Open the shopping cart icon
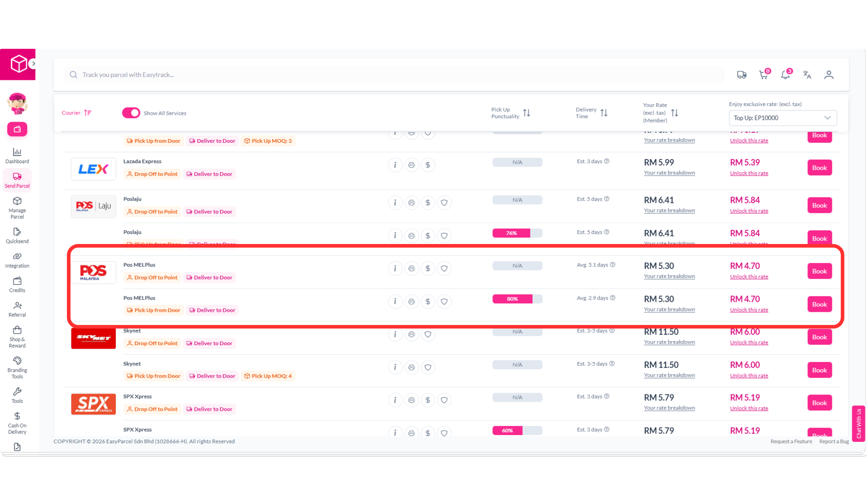 pos(764,75)
